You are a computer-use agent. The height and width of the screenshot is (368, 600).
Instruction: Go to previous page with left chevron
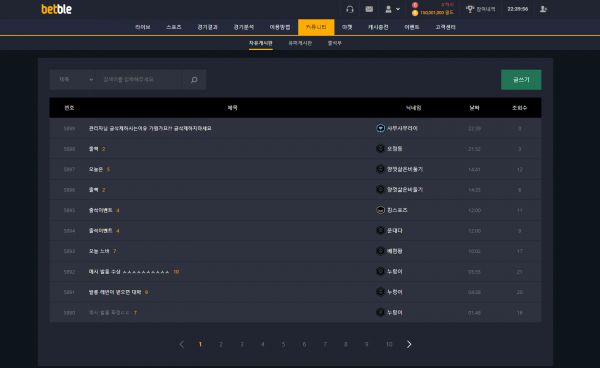(182, 344)
